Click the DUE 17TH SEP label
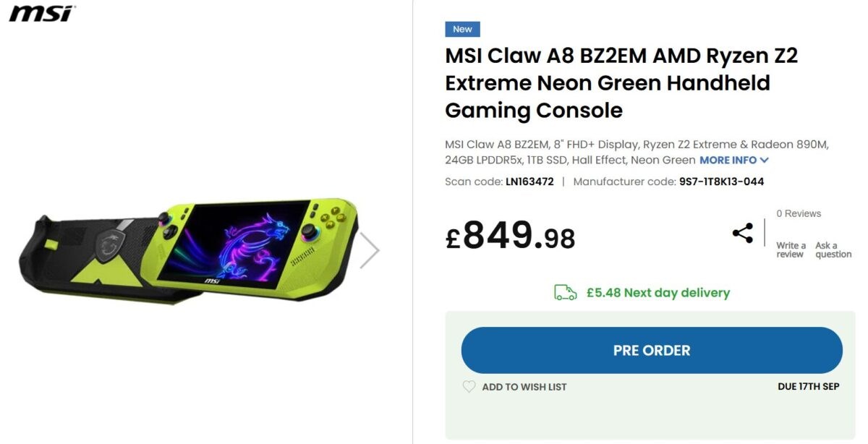Image resolution: width=868 pixels, height=444 pixels. [x=809, y=387]
